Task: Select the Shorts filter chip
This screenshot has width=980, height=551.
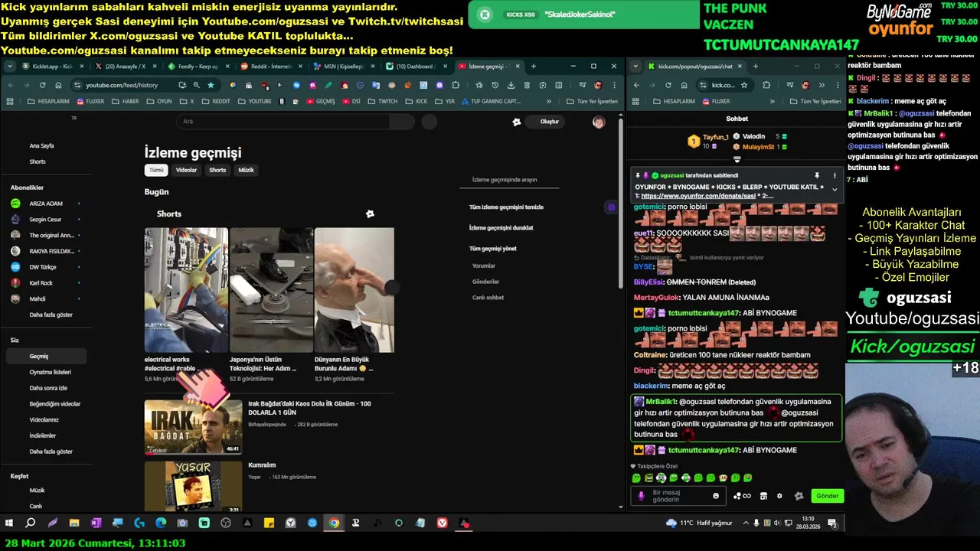Action: 217,170
